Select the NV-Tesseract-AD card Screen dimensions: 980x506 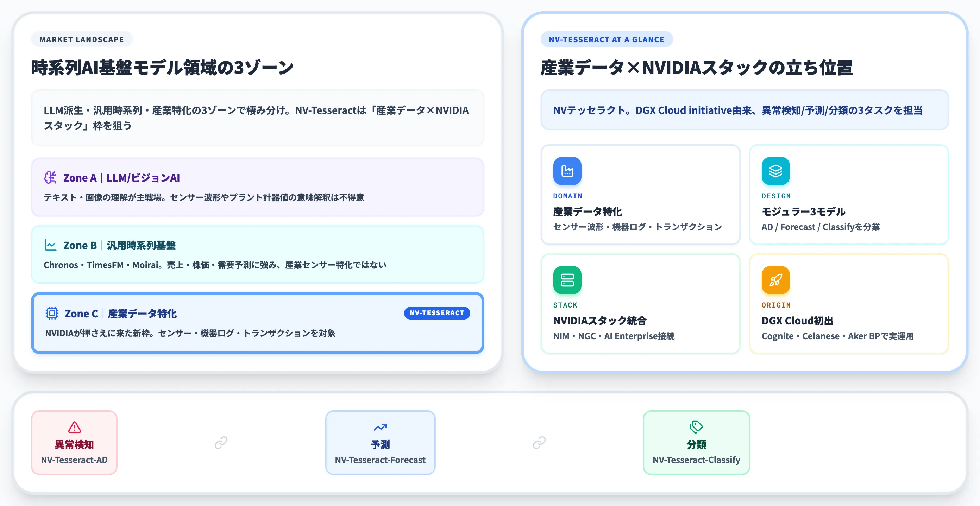[74, 443]
